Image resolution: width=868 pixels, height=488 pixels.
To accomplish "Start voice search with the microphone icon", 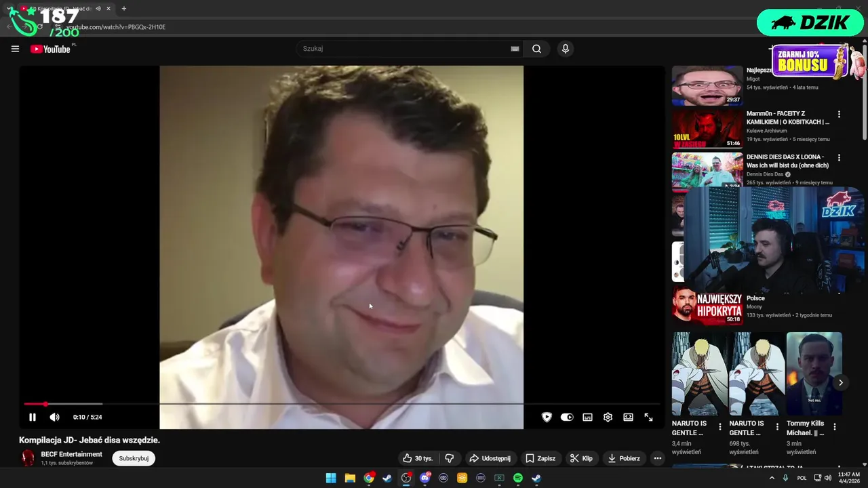I will [x=565, y=49].
